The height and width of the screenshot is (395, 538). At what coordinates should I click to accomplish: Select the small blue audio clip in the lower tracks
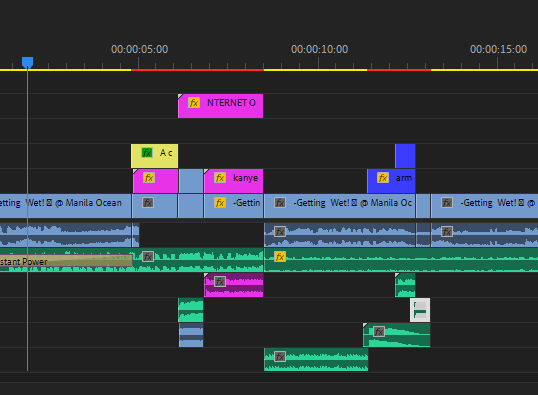pos(191,335)
